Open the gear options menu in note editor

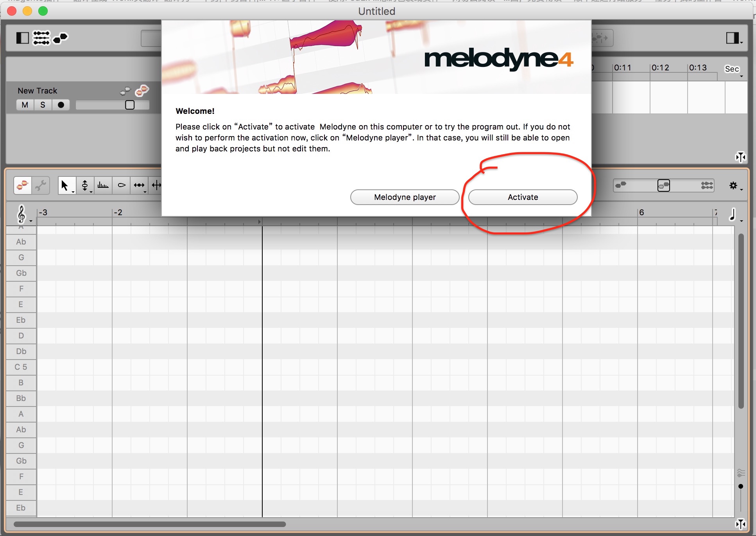point(735,185)
